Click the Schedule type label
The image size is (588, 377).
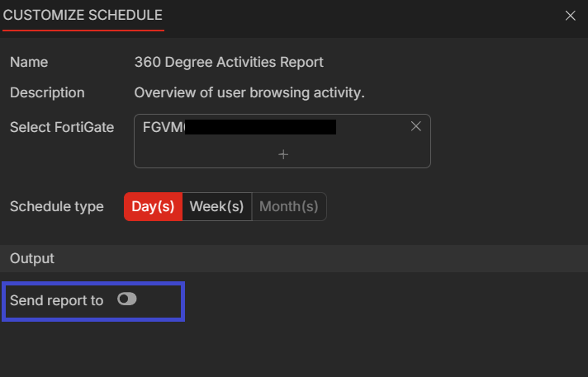(x=56, y=206)
